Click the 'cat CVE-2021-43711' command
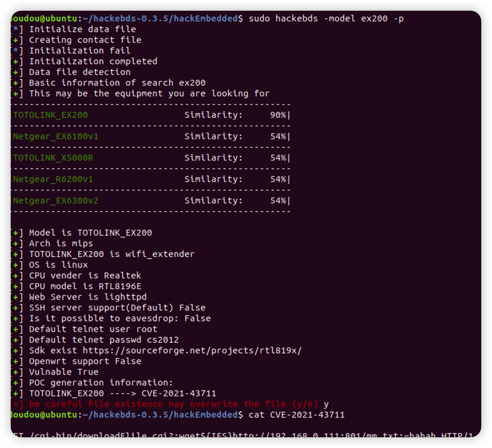The width and height of the screenshot is (492, 448). 297,415
